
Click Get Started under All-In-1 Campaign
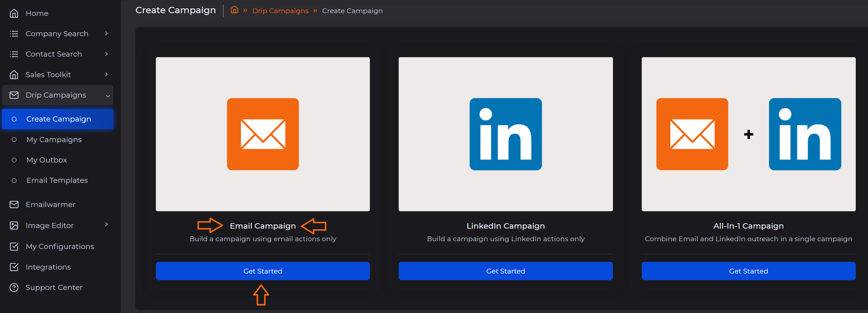tap(748, 271)
